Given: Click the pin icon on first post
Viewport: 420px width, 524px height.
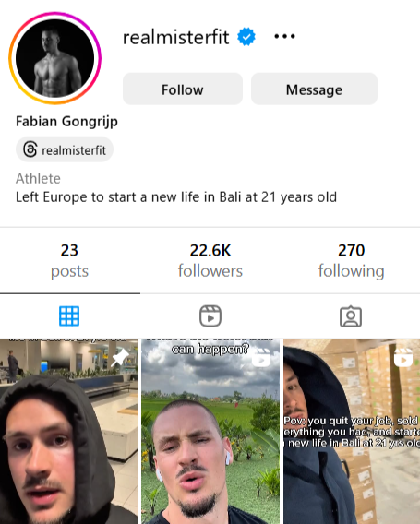Looking at the screenshot, I should pyautogui.click(x=120, y=358).
